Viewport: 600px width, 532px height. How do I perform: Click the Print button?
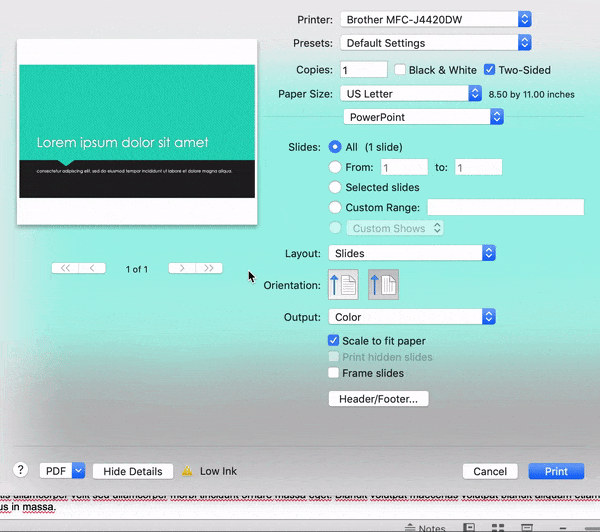[556, 471]
